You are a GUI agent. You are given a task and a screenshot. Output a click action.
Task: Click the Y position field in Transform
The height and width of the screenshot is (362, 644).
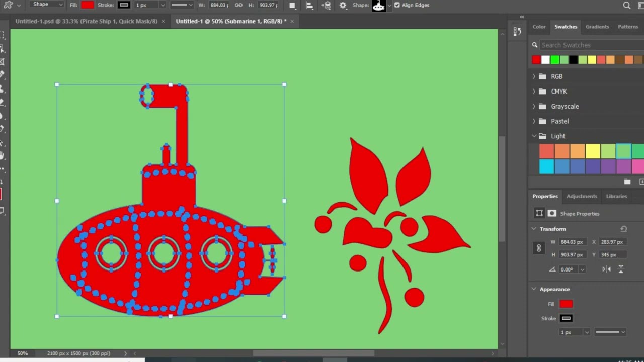click(612, 255)
